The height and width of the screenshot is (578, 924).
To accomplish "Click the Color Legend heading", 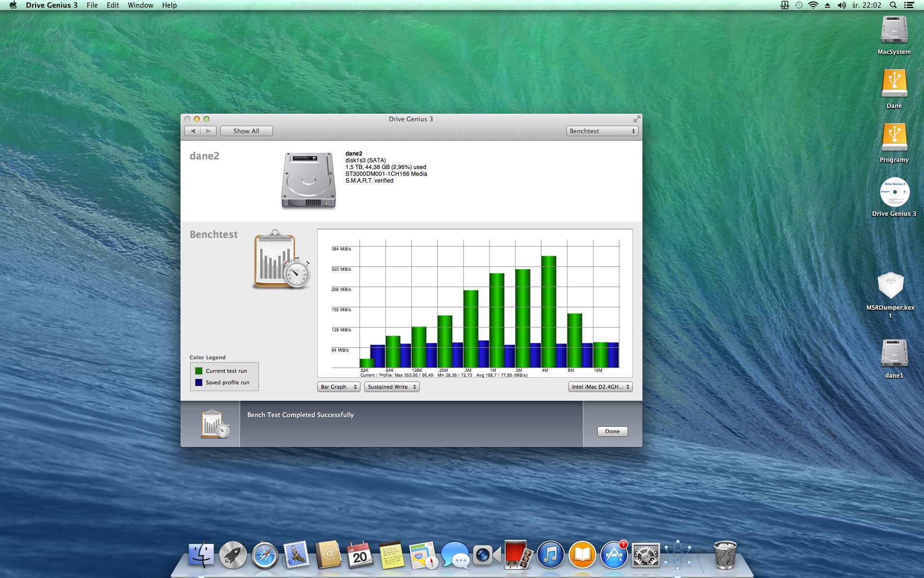I will click(x=207, y=357).
